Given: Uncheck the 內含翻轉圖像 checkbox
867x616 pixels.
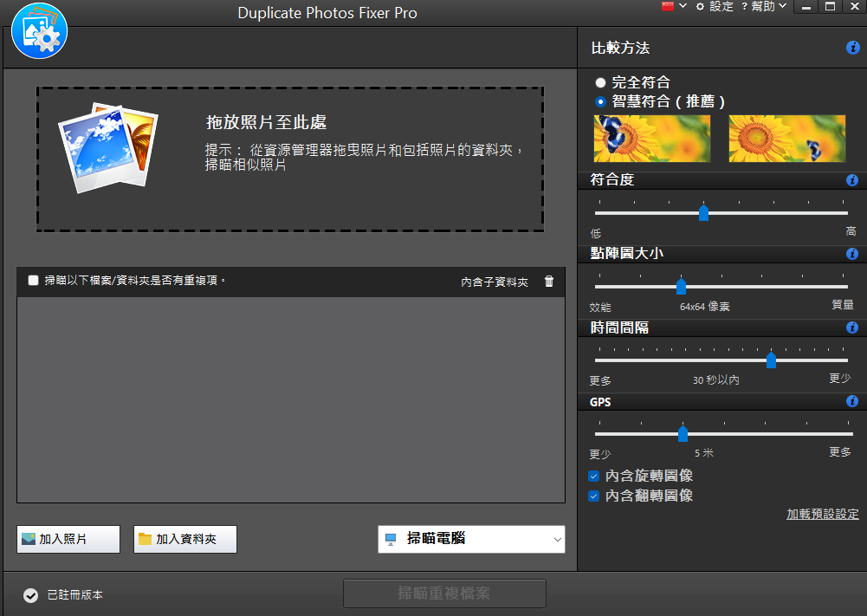Looking at the screenshot, I should point(594,496).
